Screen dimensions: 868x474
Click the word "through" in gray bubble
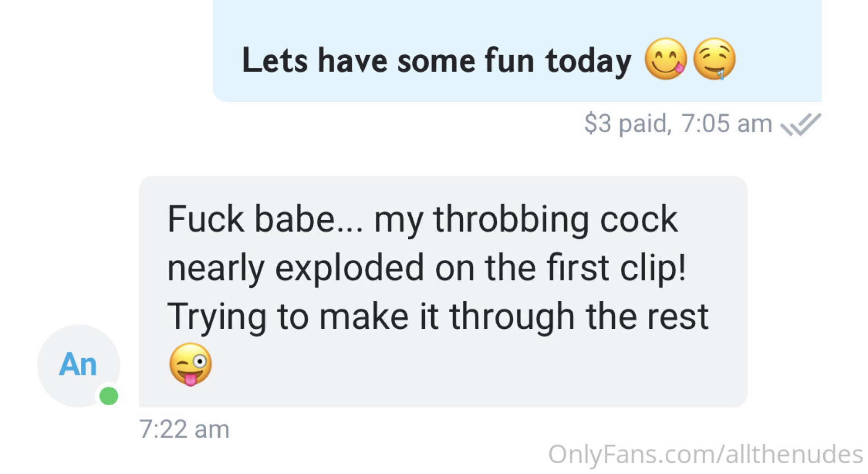512,318
